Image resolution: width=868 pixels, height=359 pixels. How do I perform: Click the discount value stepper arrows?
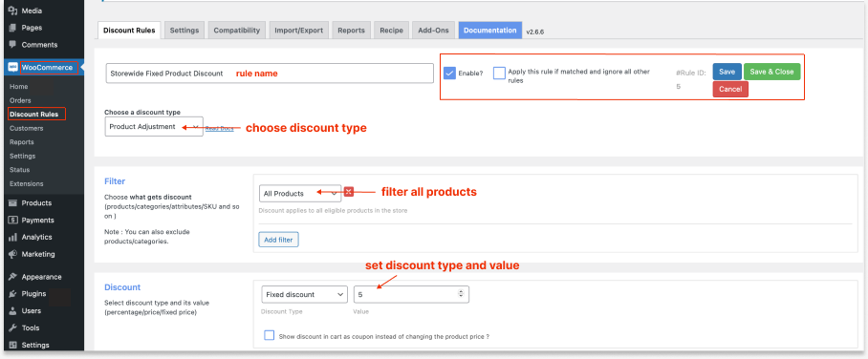point(461,294)
